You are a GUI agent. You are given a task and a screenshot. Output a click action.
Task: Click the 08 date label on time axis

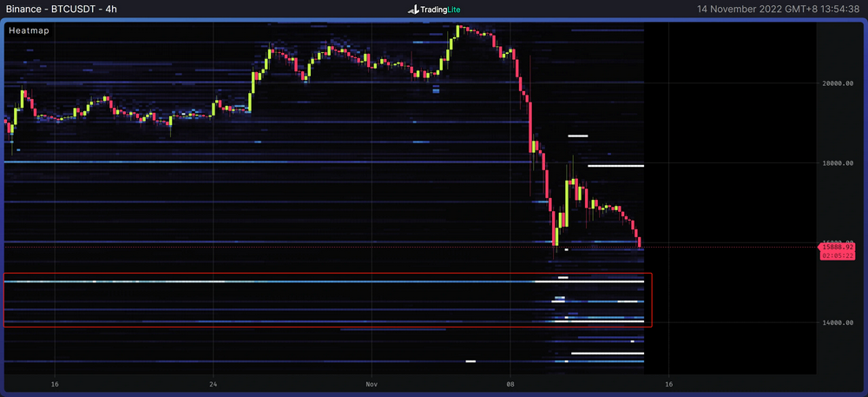(x=510, y=383)
